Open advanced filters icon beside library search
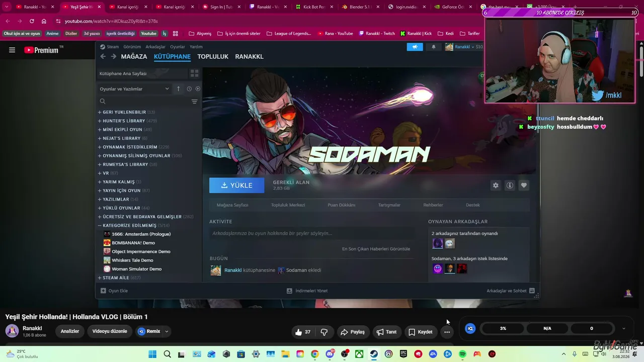 tap(194, 102)
